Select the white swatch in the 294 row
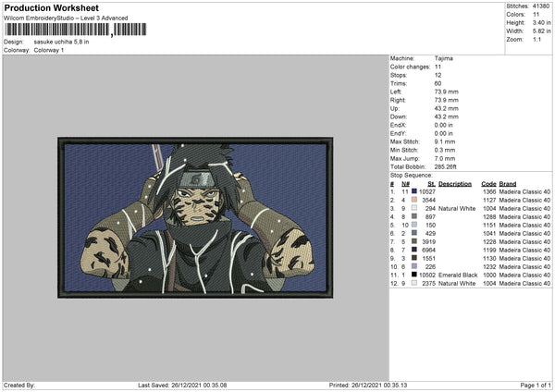The width and height of the screenshot is (555, 392). (x=414, y=208)
